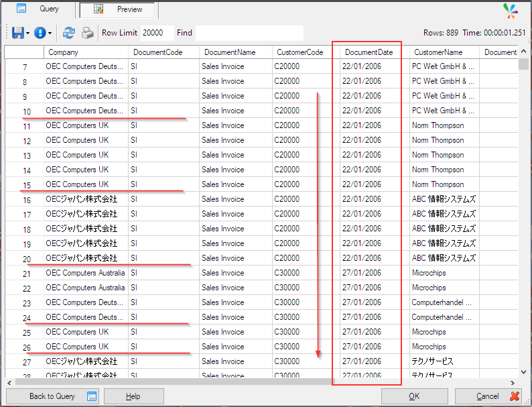Viewport: 532px width, 407px height.
Task: Click テクノサービス cell in row 27
Action: coord(444,361)
